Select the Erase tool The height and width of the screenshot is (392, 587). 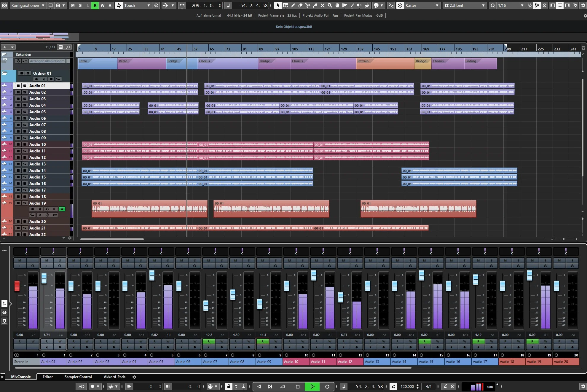point(300,5)
